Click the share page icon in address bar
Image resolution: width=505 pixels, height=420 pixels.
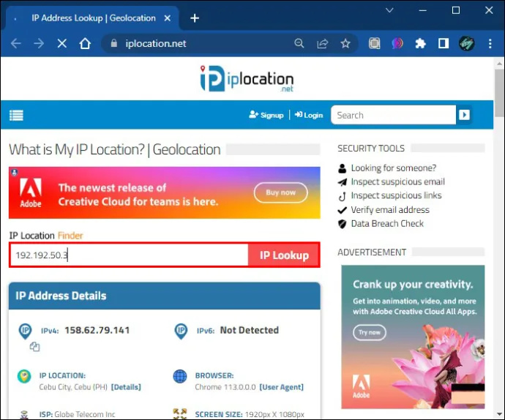[x=322, y=43]
